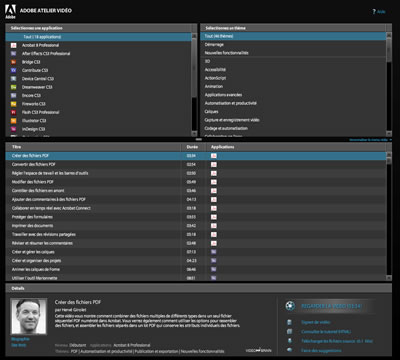
Task: Open Consulter le tutoriel (HTML) link
Action: pyautogui.click(x=326, y=332)
